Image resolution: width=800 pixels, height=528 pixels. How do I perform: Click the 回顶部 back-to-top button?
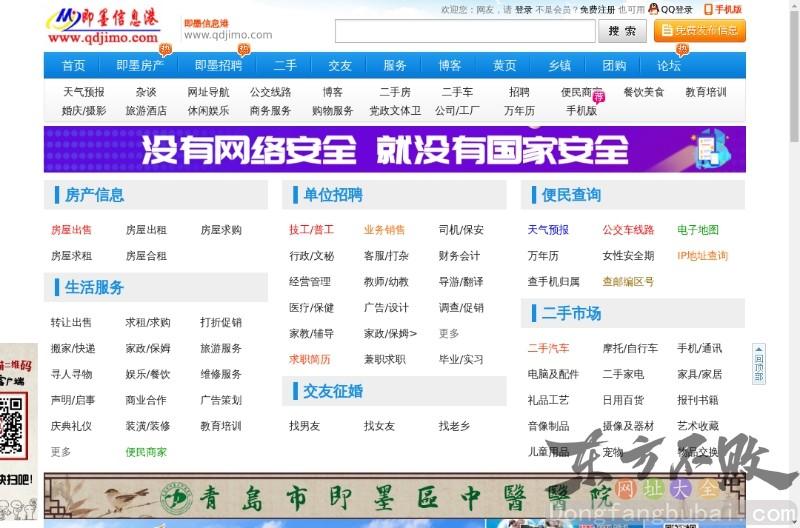(759, 363)
